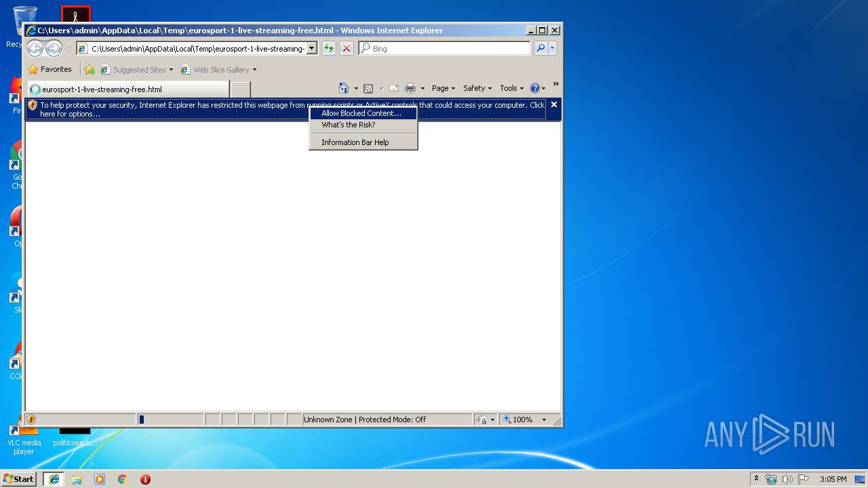This screenshot has width=868, height=488.
Task: Show hidden system tray icons arrow
Action: point(757,479)
